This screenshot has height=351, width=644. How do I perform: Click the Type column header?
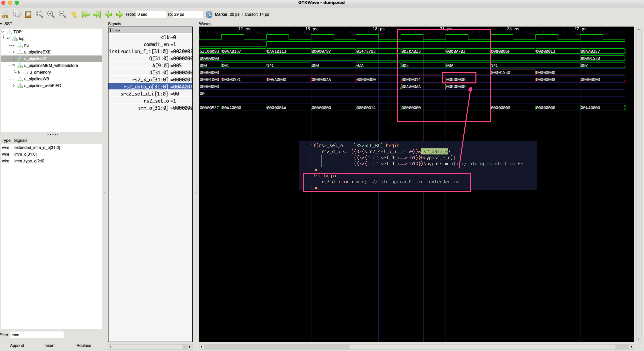[6, 141]
